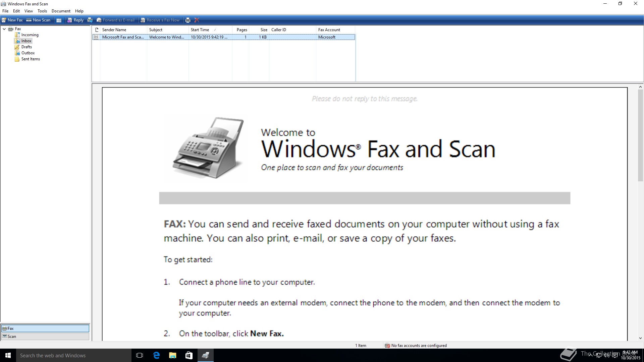644x362 pixels.
Task: Open the Outbox folder
Action: pos(28,53)
